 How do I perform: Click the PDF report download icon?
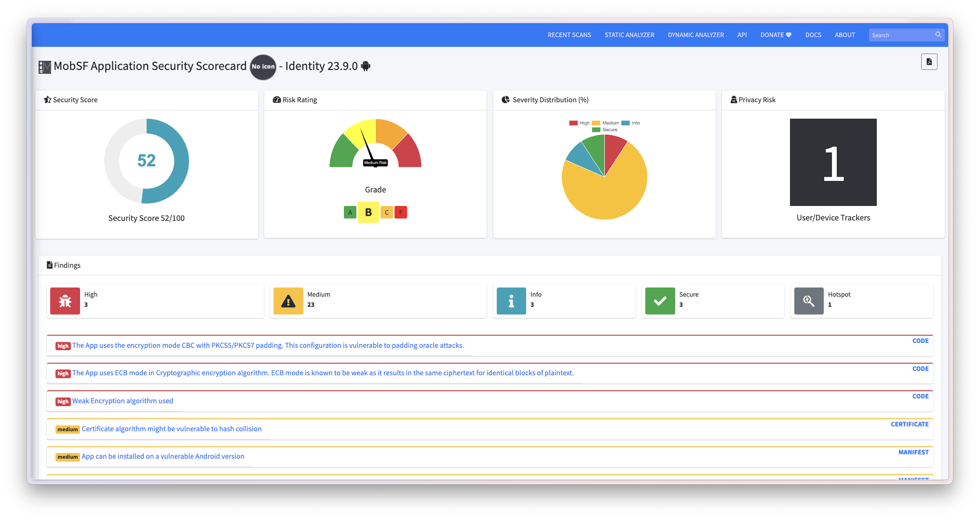point(929,62)
